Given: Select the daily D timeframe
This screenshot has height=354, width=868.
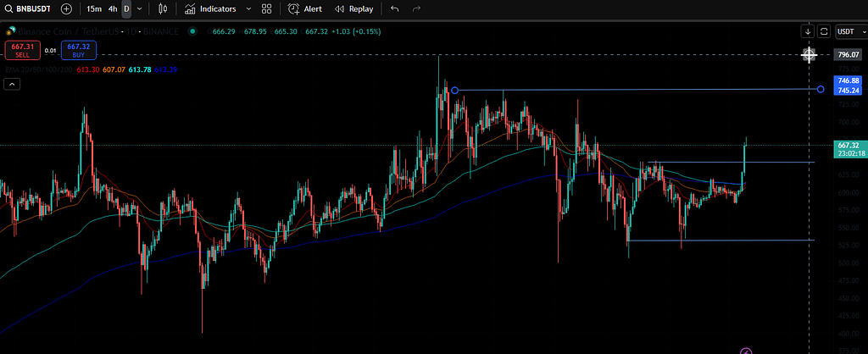Looking at the screenshot, I should tap(126, 8).
